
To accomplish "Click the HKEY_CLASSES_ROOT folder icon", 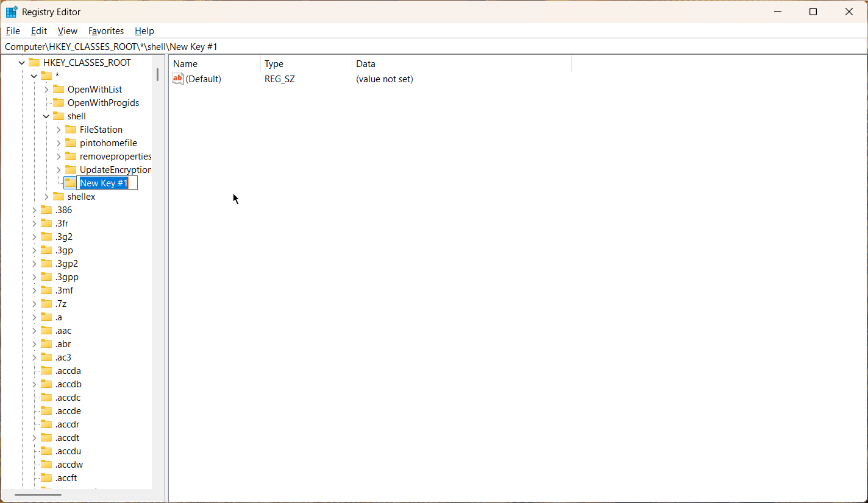I will (34, 62).
